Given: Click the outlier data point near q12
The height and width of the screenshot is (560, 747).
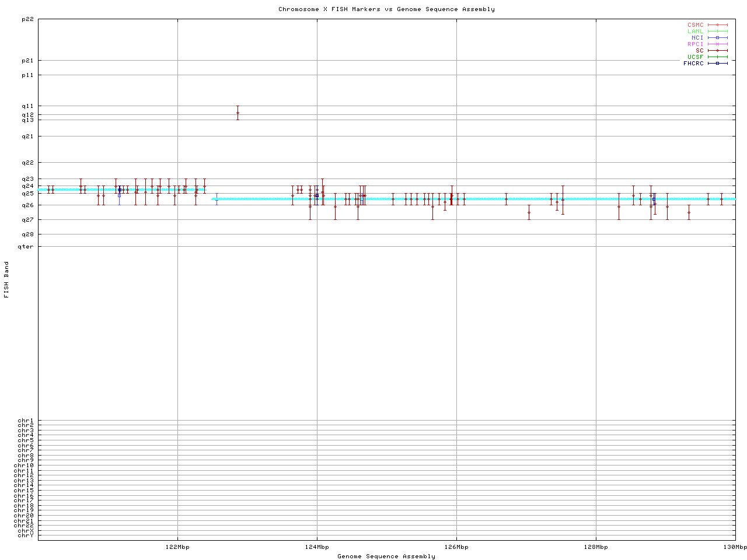Looking at the screenshot, I should [238, 113].
